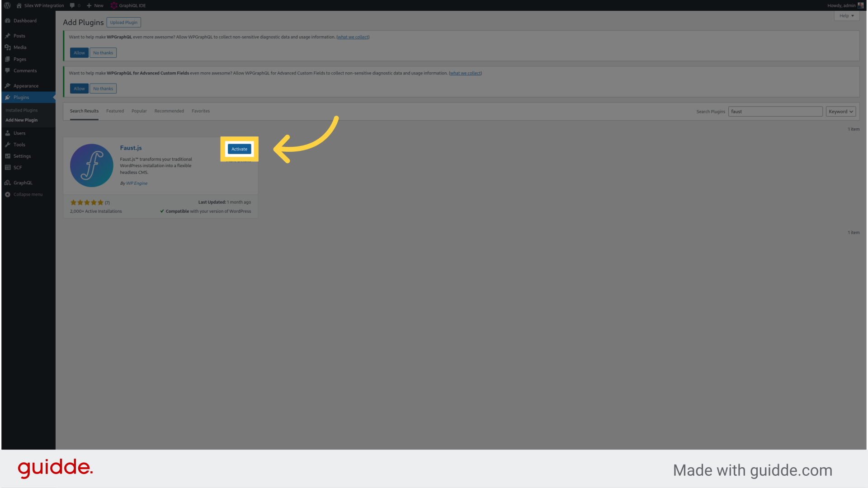Click the Users section icon

tap(8, 133)
